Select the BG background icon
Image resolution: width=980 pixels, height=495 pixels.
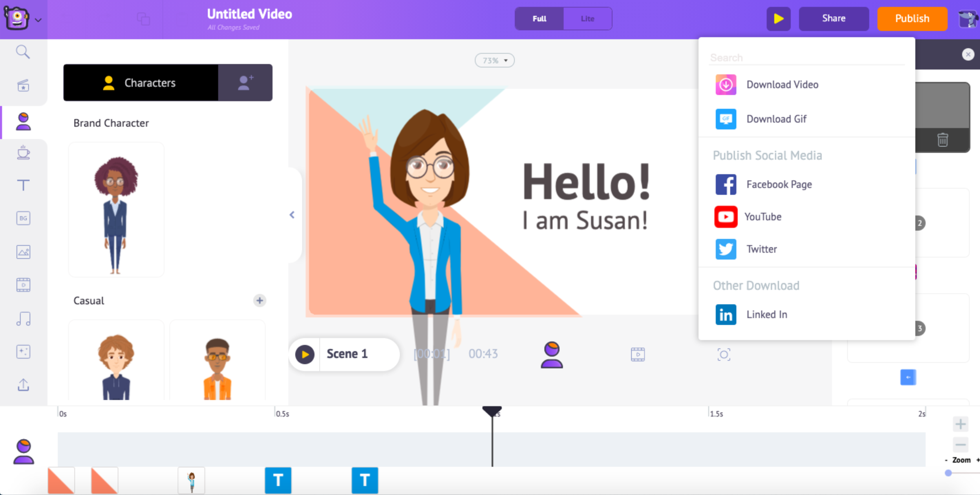[23, 218]
